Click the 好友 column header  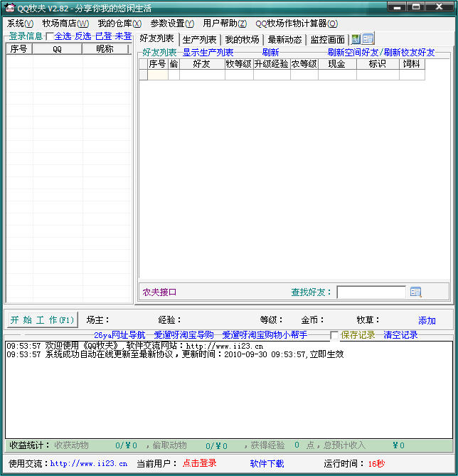(x=202, y=64)
